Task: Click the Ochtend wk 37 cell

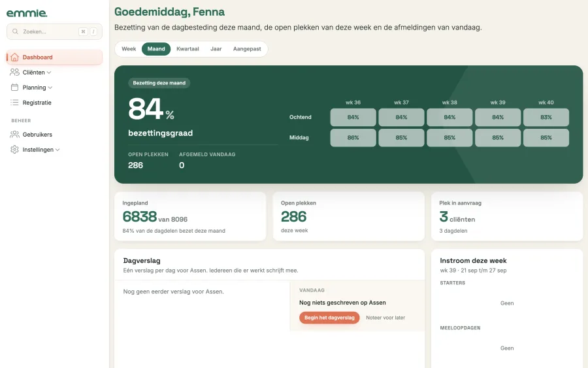Action: coord(401,117)
